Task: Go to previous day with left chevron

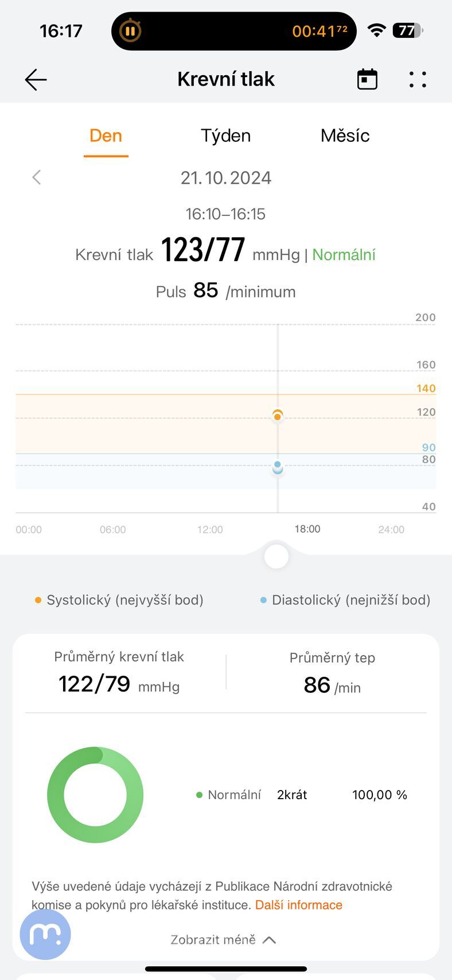Action: pyautogui.click(x=37, y=177)
